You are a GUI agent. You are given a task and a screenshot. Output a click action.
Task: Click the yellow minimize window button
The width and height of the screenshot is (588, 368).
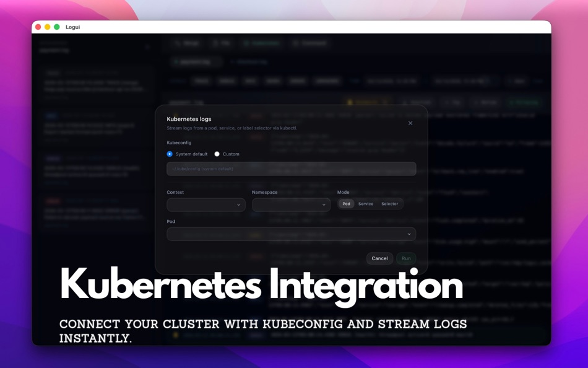47,27
